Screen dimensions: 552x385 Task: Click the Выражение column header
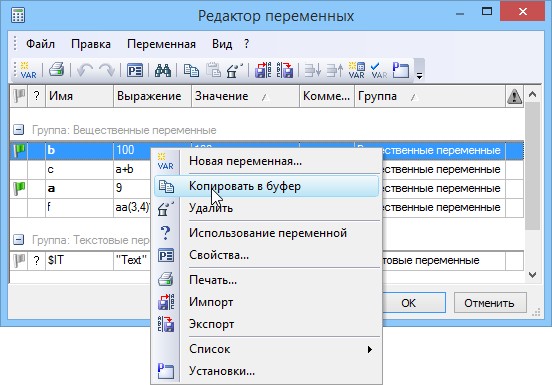tap(152, 96)
